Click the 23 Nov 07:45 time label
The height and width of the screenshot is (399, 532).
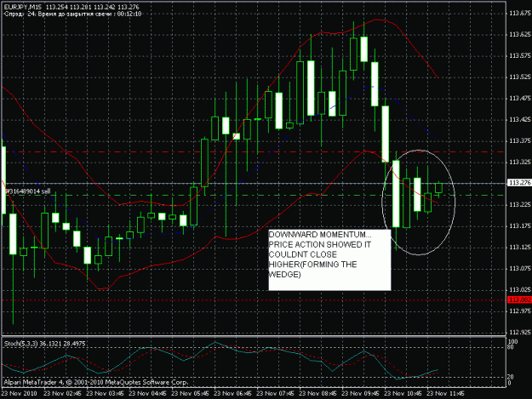(x=275, y=394)
